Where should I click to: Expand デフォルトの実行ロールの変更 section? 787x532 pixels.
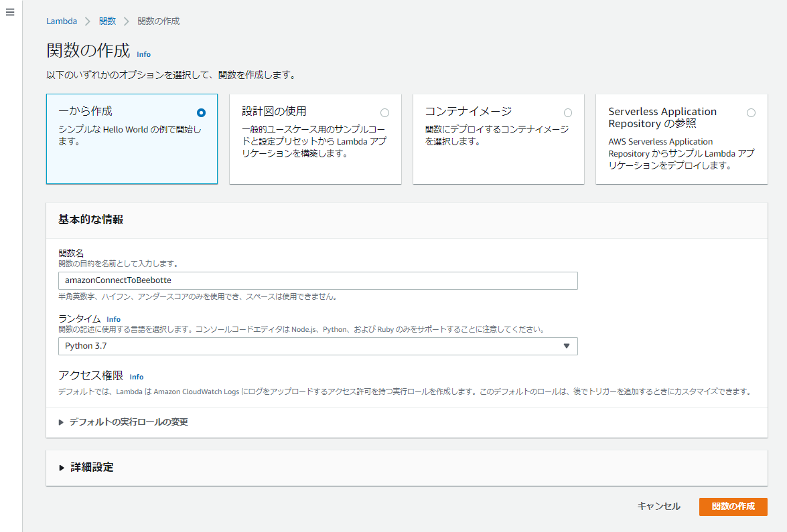(x=123, y=422)
